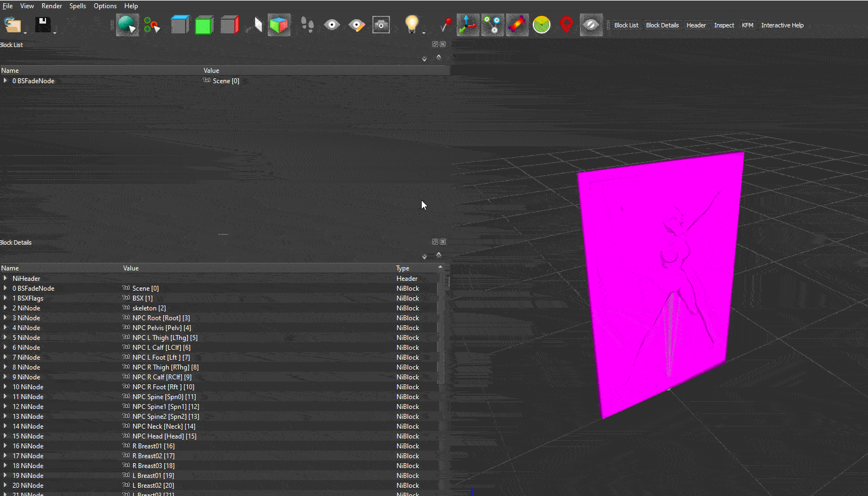Click the save view eye-with-pencil icon

point(357,25)
